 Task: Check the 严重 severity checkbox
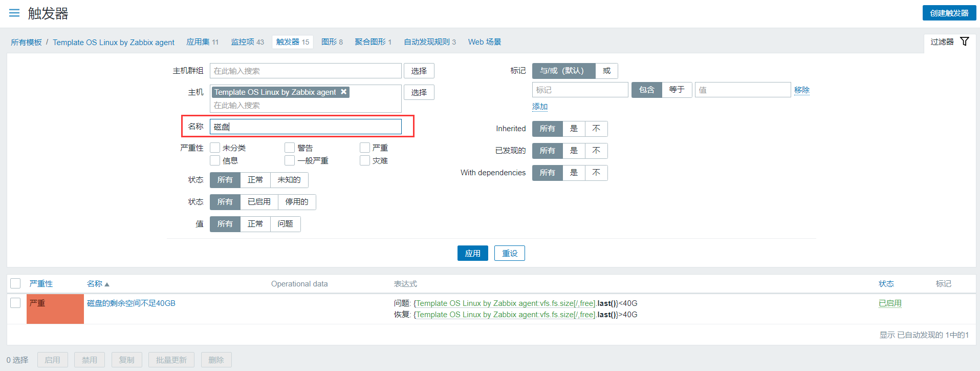point(365,148)
